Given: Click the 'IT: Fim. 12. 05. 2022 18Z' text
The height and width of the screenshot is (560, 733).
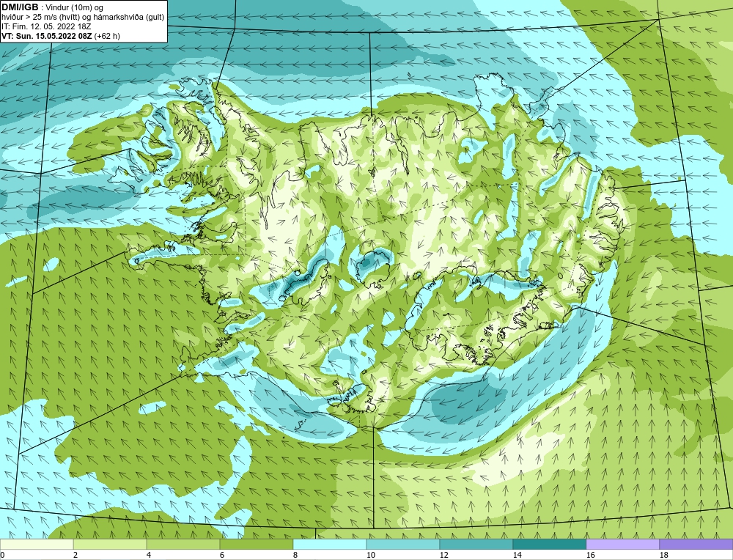Looking at the screenshot, I should [46, 26].
